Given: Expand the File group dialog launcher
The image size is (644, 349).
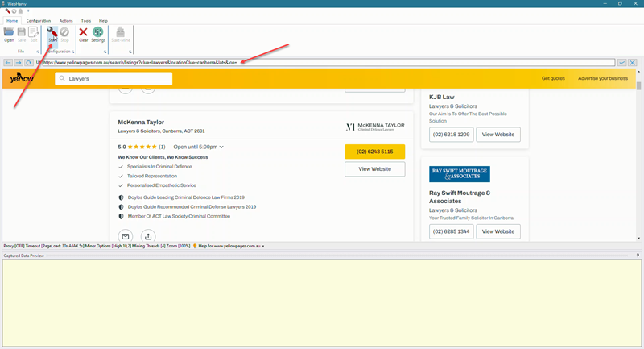Looking at the screenshot, I should pyautogui.click(x=38, y=52).
